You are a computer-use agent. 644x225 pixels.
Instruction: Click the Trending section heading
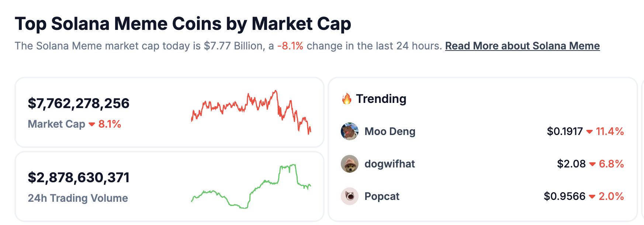coord(381,99)
